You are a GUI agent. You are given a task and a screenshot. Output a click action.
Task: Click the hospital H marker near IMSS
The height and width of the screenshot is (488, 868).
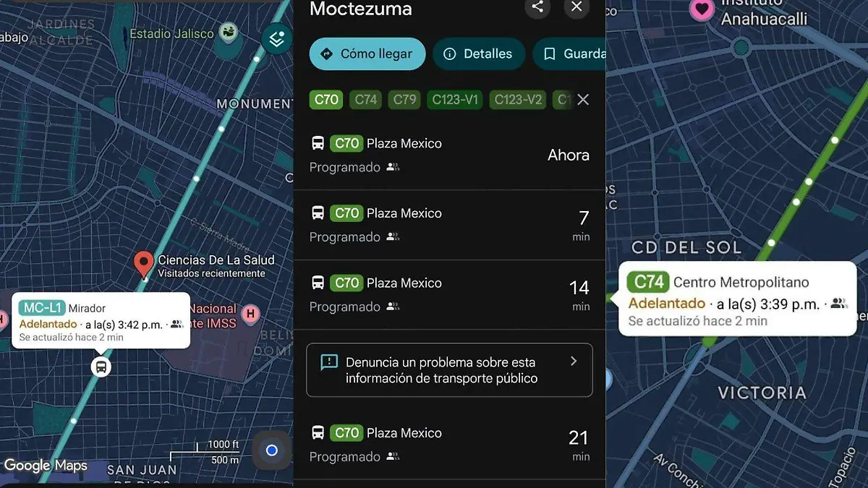[x=250, y=314]
